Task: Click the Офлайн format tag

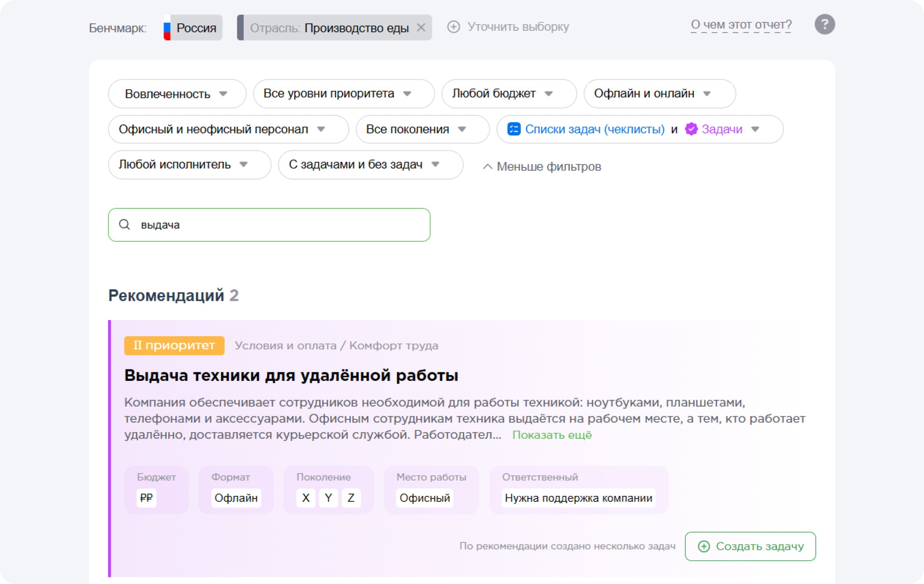Action: coord(236,498)
